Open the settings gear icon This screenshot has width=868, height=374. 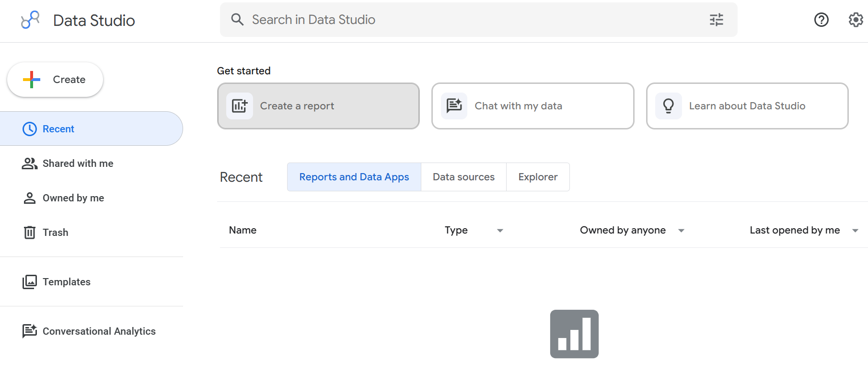tap(856, 20)
